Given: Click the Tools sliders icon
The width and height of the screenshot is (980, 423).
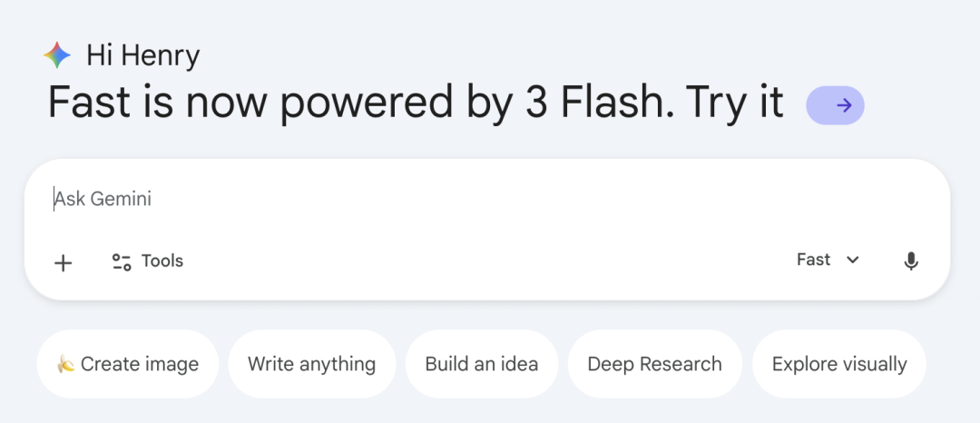Looking at the screenshot, I should pyautogui.click(x=122, y=262).
